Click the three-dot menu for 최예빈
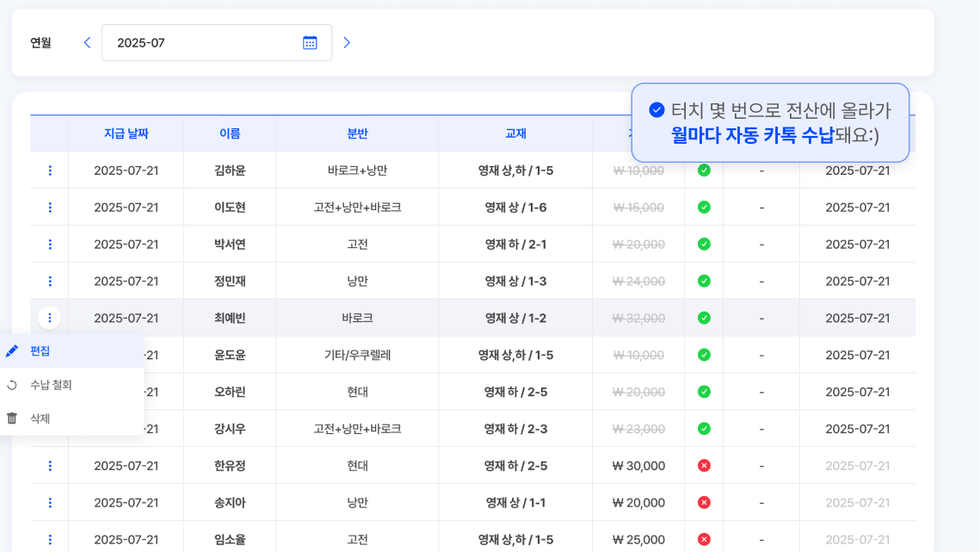The width and height of the screenshot is (980, 552). tap(50, 318)
